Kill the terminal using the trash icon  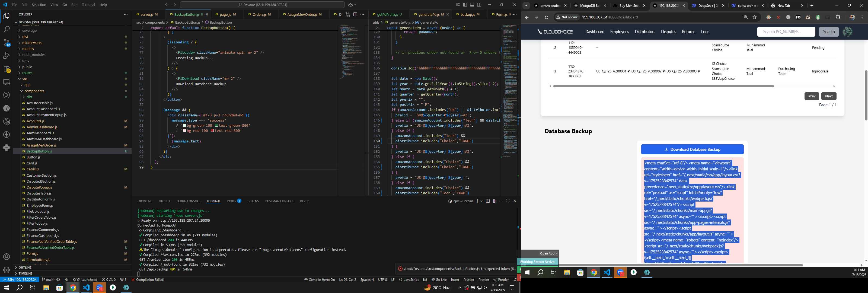click(x=494, y=201)
